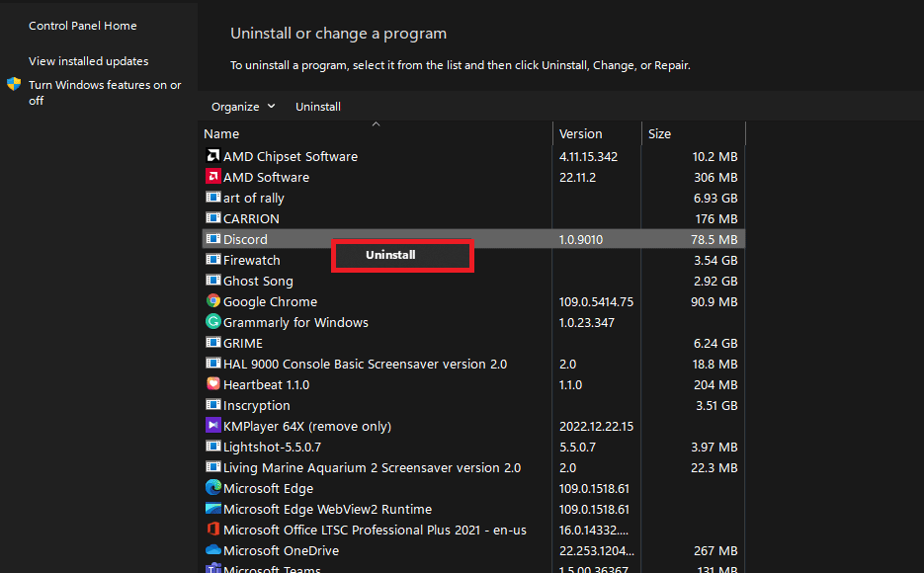Click the Google Chrome icon

point(212,301)
